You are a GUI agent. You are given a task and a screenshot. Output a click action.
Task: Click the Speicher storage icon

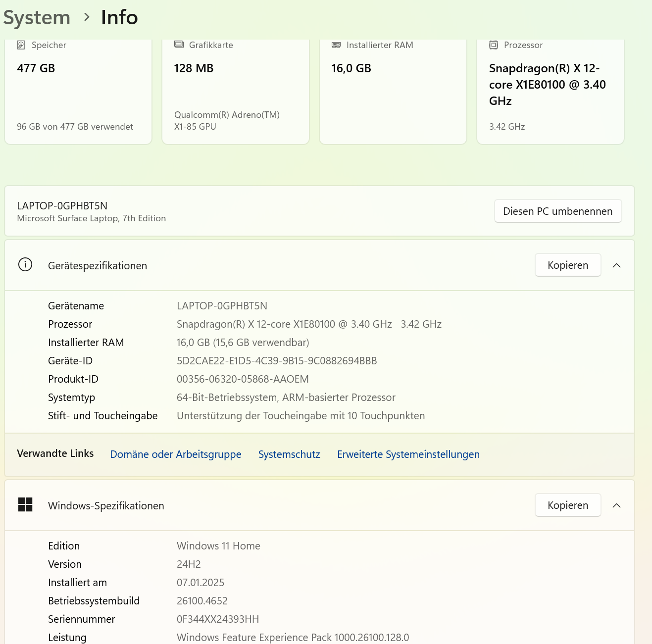[x=21, y=45]
